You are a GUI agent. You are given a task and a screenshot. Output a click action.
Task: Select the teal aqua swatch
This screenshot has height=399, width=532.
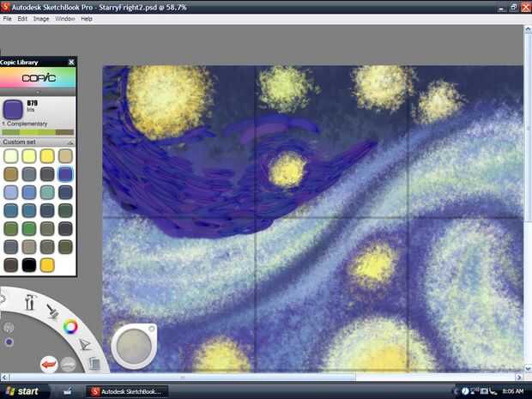(x=47, y=192)
